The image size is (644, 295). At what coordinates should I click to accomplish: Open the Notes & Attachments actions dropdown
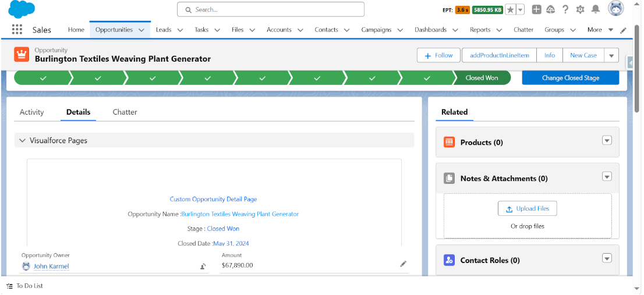click(607, 176)
